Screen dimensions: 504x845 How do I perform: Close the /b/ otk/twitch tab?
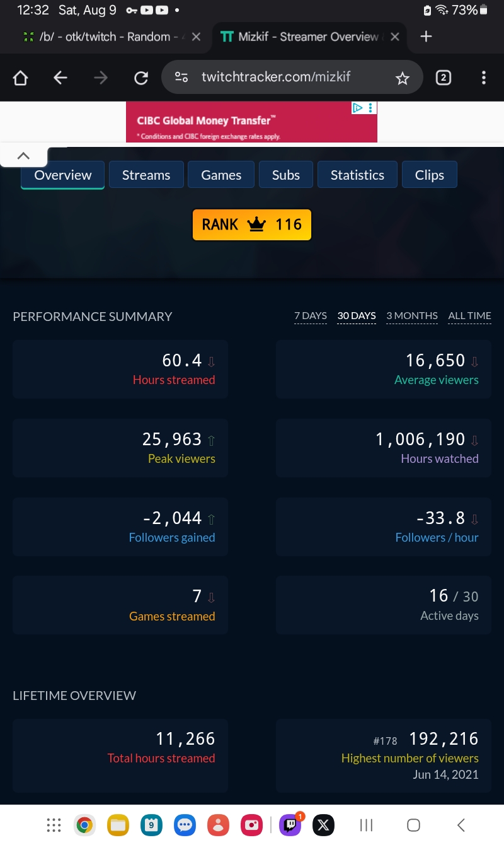[196, 37]
